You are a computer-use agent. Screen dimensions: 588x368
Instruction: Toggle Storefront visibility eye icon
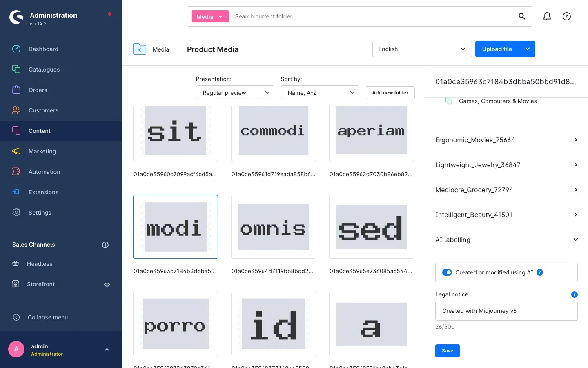tap(107, 285)
